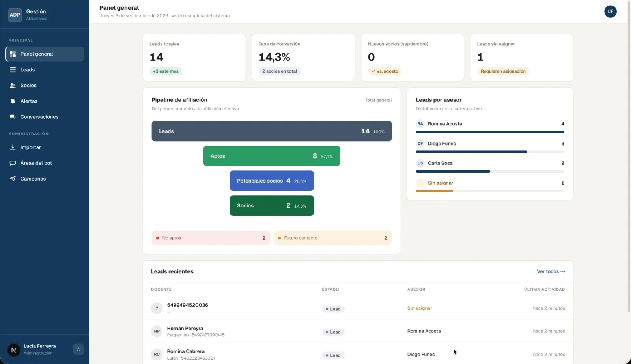Click the RA avatar for Romina Acosta
The image size is (631, 364).
tap(420, 124)
